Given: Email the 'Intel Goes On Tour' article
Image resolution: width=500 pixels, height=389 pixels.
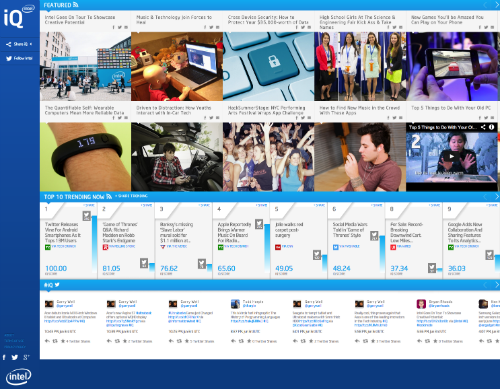Looking at the screenshot, I should point(126,27).
